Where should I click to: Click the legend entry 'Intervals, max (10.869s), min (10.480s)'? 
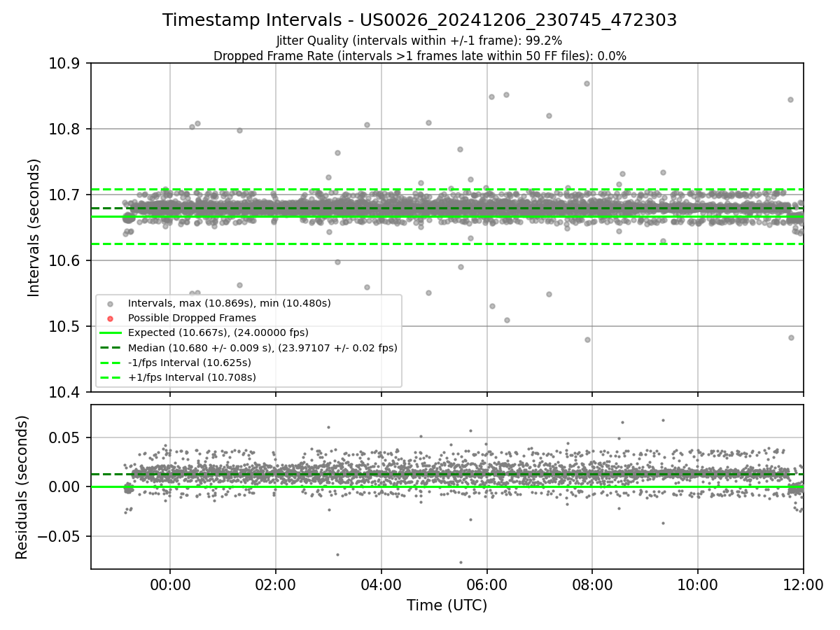click(230, 303)
